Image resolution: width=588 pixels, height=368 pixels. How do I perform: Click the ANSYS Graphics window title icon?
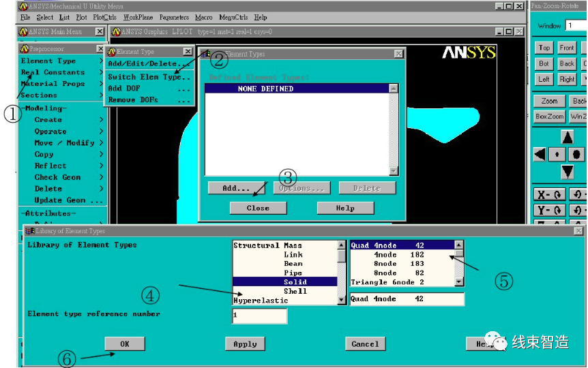coord(116,32)
